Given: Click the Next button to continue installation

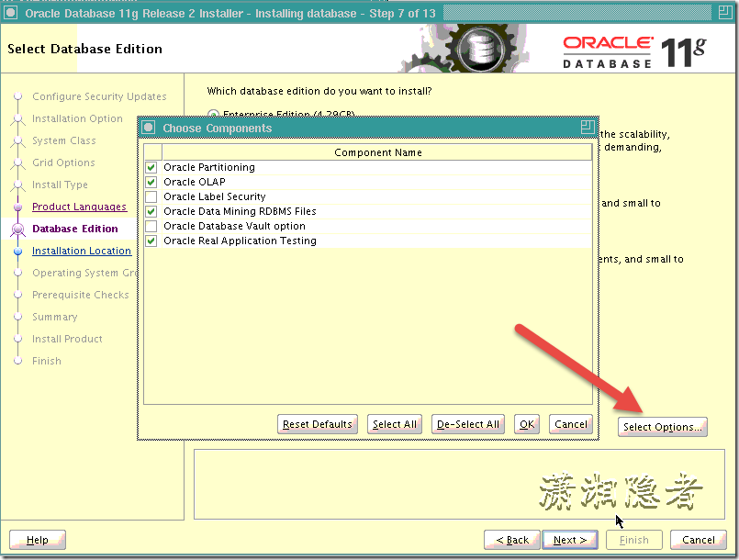Looking at the screenshot, I should coord(570,540).
